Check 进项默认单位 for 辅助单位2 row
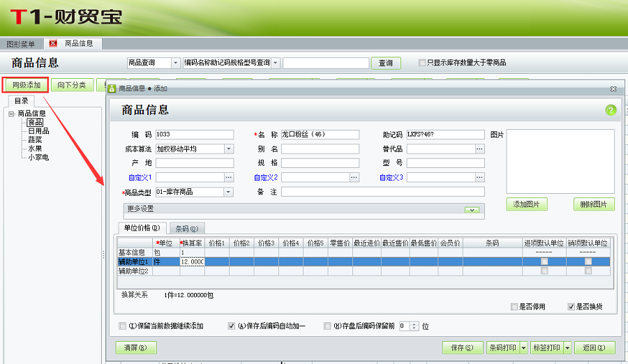 click(544, 271)
